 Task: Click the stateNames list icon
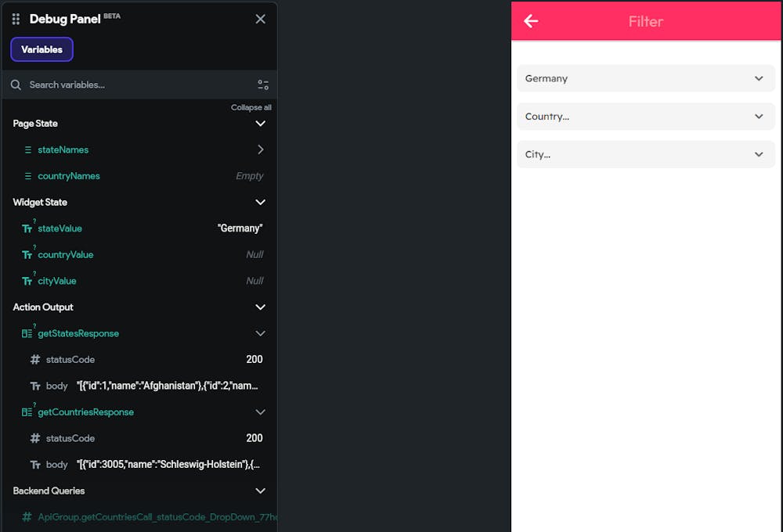pos(28,149)
